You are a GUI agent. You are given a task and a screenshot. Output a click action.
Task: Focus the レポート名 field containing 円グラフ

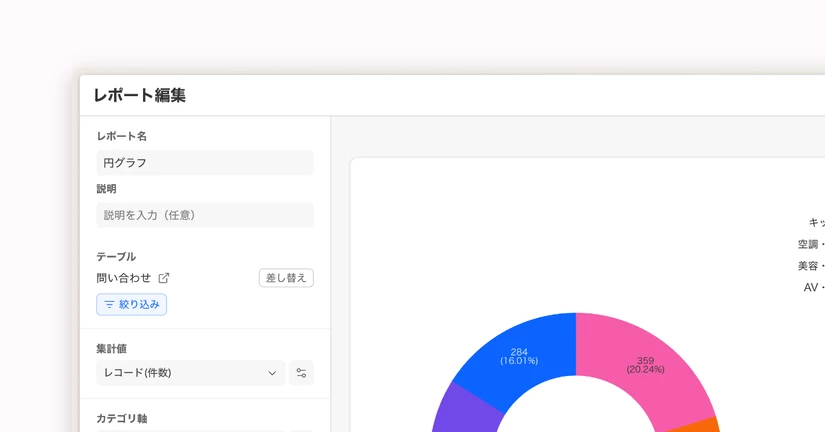coord(205,163)
